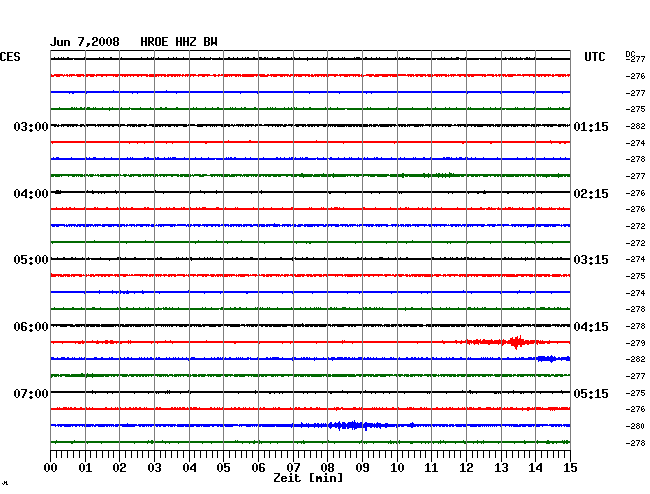Select the 04:00 local time label
The image size is (650, 494).
[x=31, y=194]
